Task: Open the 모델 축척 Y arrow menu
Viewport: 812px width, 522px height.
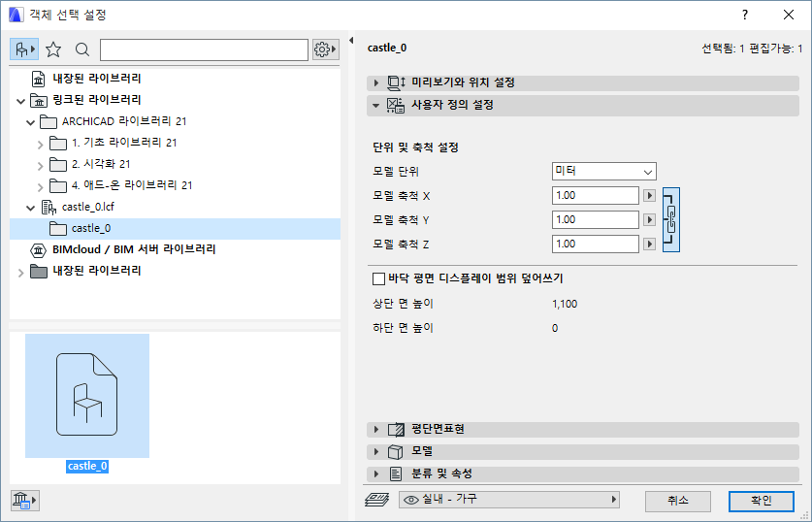Action: pos(649,219)
